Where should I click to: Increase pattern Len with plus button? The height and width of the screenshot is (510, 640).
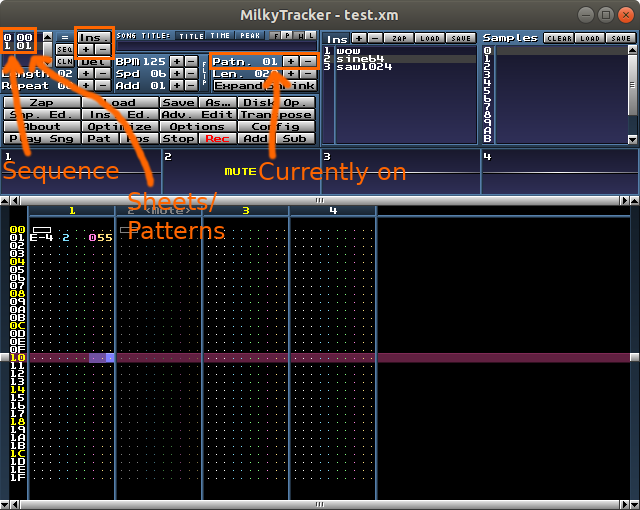coord(291,74)
